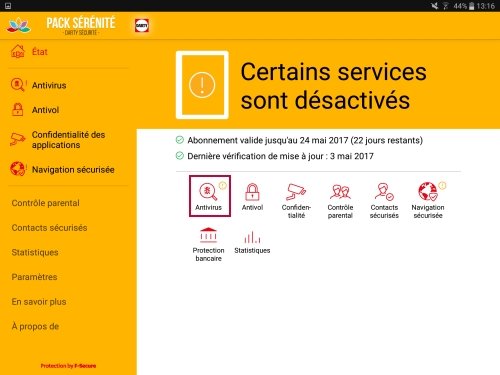Image resolution: width=500 pixels, height=375 pixels.
Task: Go to État in the sidebar menu
Action: coord(40,52)
